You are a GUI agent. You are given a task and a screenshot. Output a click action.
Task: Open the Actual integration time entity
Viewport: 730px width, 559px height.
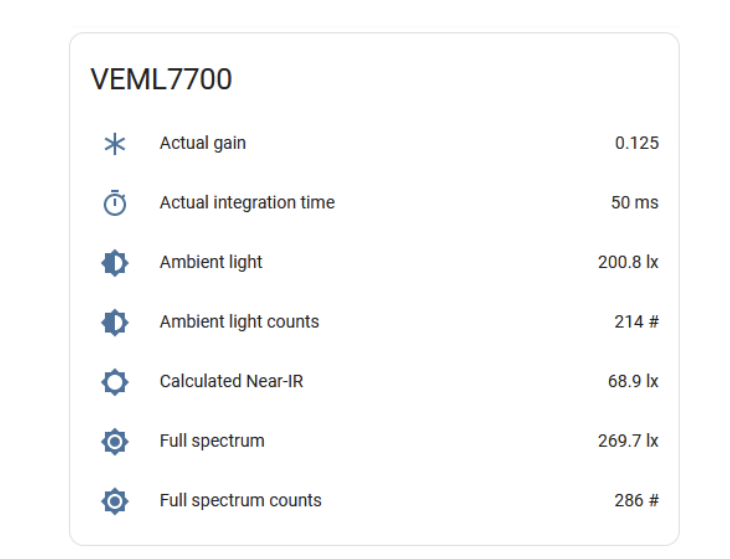click(x=247, y=203)
